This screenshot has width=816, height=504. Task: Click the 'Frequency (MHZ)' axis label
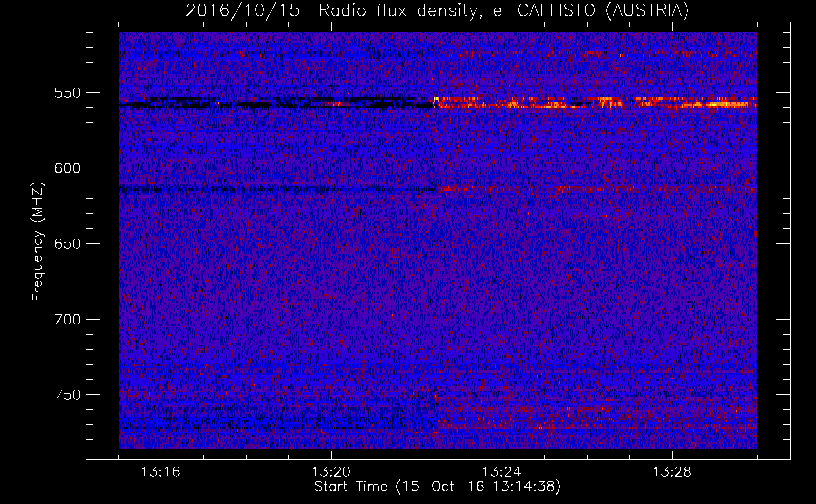coord(38,241)
